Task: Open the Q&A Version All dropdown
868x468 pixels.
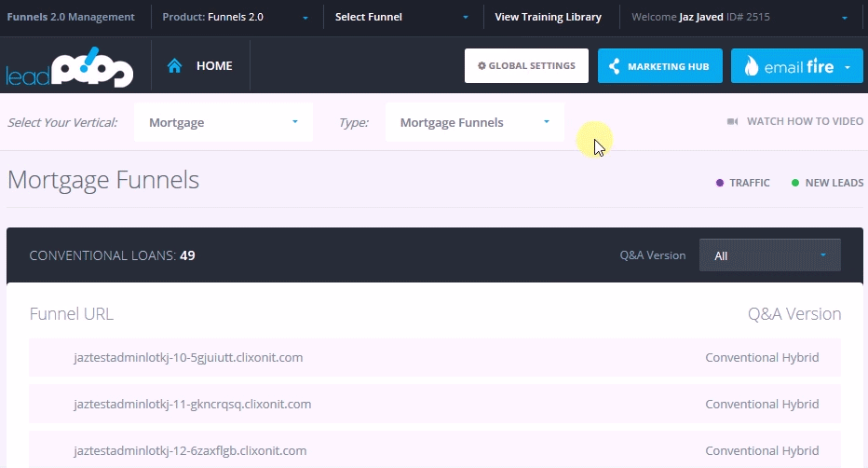Action: pyautogui.click(x=770, y=255)
